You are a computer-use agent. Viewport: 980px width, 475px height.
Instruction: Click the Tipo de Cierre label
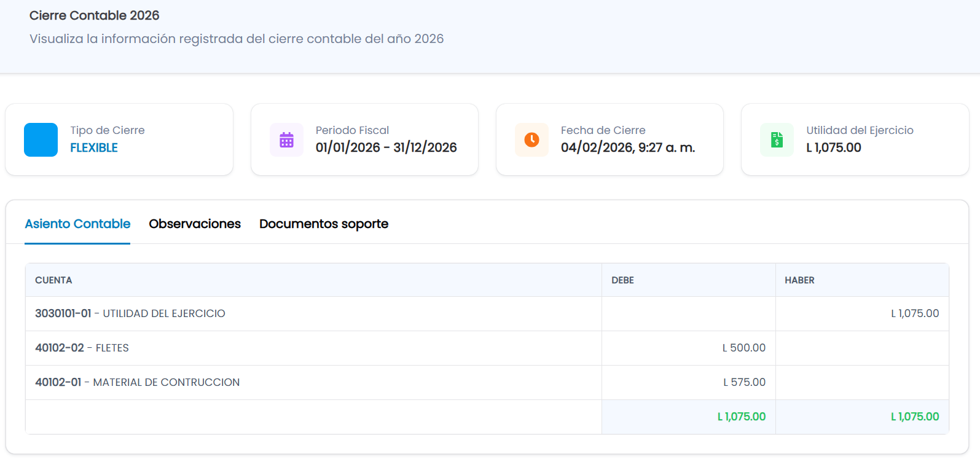(108, 130)
